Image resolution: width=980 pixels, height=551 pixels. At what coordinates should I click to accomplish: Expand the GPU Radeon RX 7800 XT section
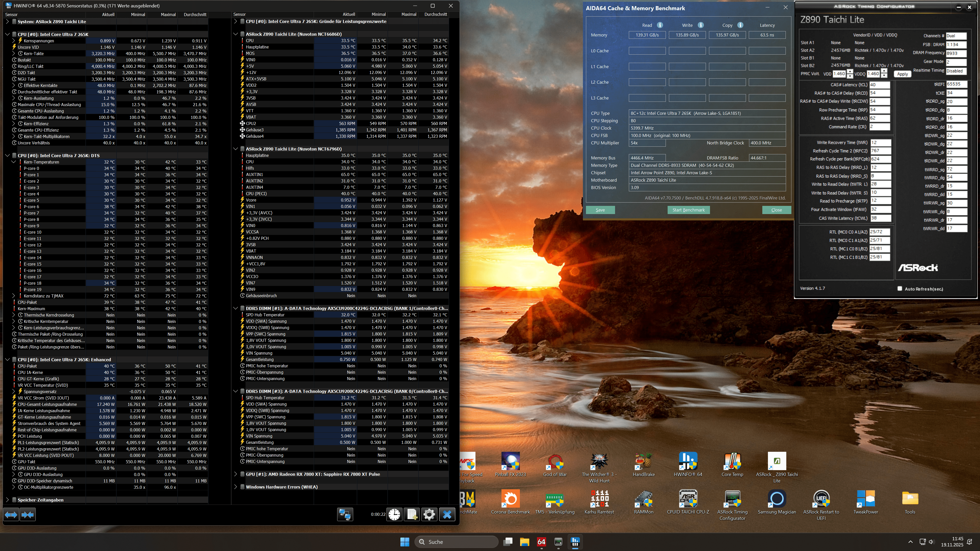pyautogui.click(x=236, y=474)
